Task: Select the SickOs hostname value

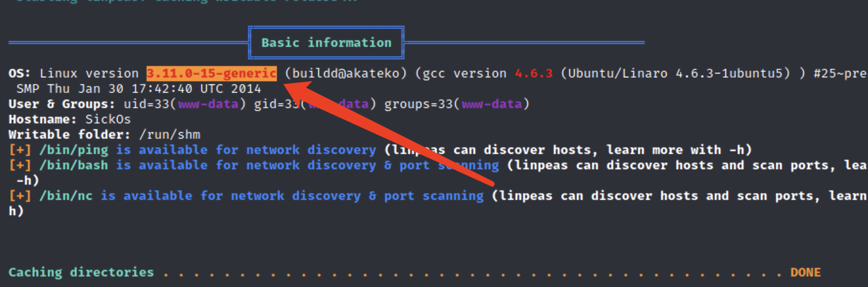Action: 108,119
